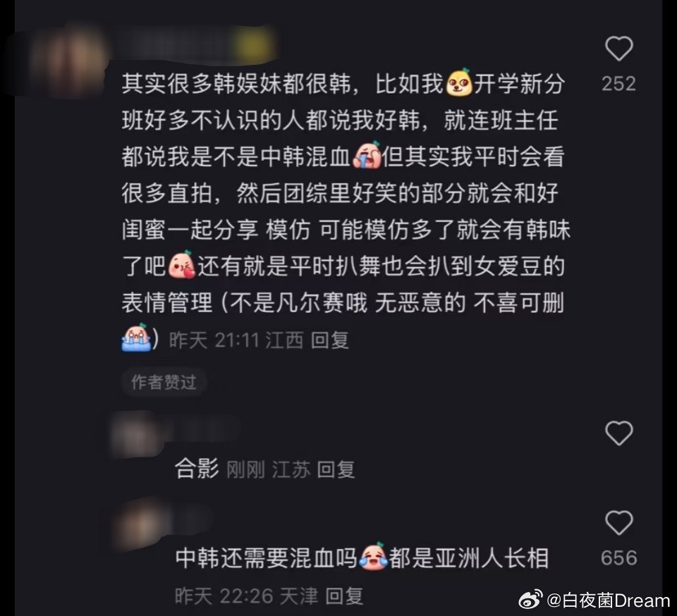This screenshot has width=677, height=616.
Task: Click the 252 like count
Action: 618,84
